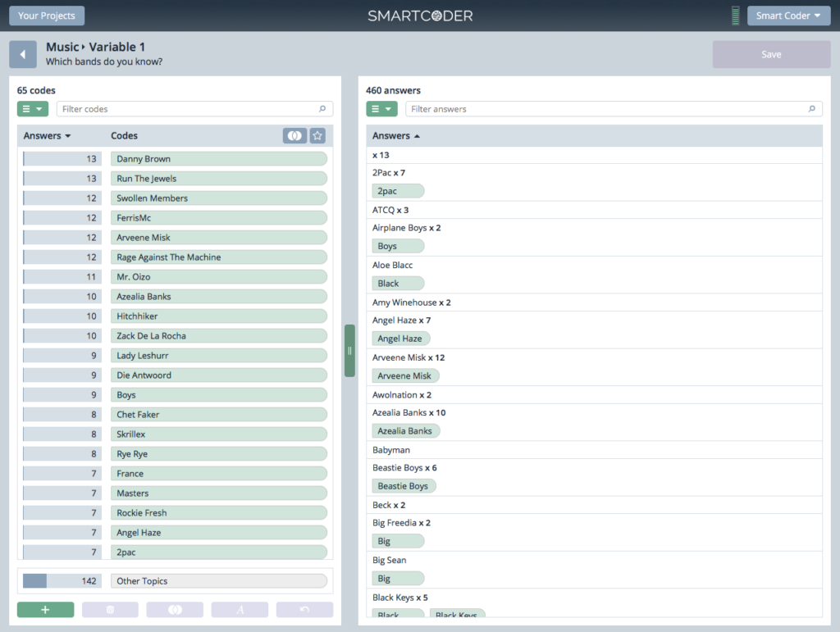The width and height of the screenshot is (840, 632).
Task: Click the panel divider handle
Action: (x=349, y=351)
